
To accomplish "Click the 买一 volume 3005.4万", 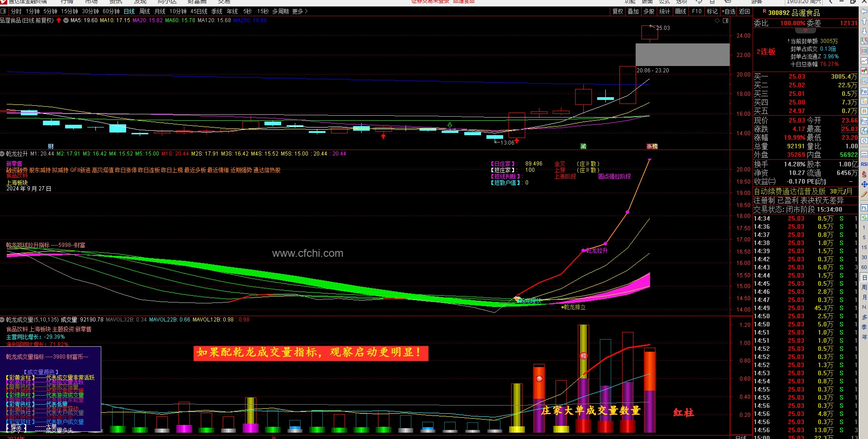I will (x=844, y=76).
